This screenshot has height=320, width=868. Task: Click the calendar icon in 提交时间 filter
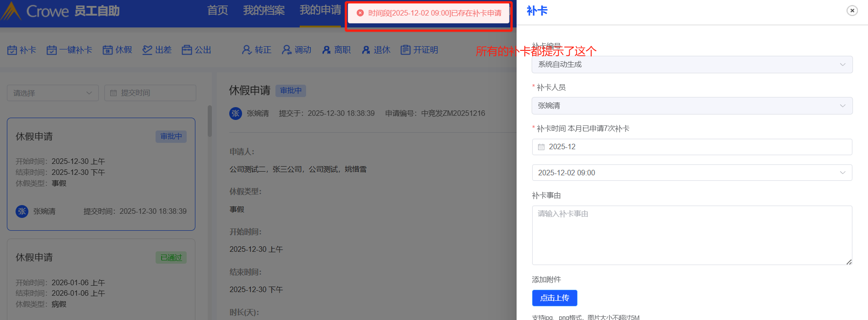tap(113, 93)
